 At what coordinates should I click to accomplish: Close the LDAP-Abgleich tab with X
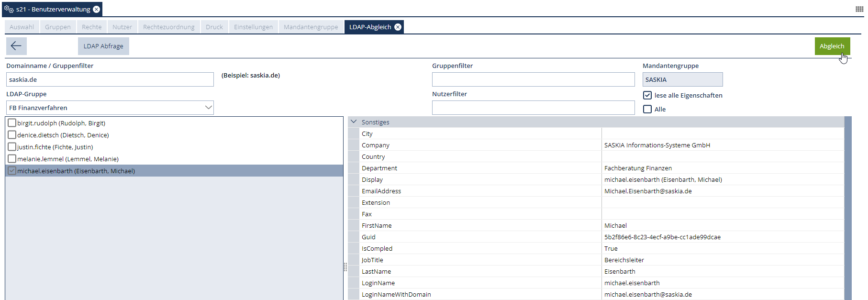(x=398, y=27)
